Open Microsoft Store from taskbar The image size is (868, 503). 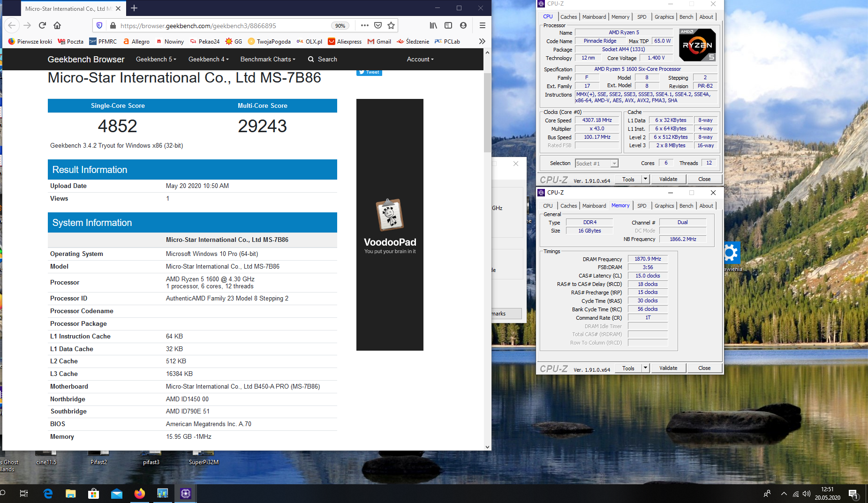(93, 494)
